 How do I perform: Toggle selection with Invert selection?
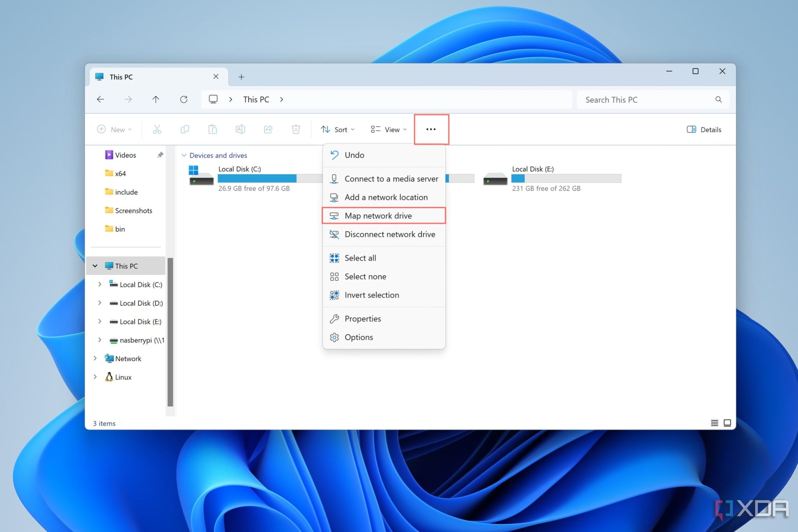[x=372, y=294]
